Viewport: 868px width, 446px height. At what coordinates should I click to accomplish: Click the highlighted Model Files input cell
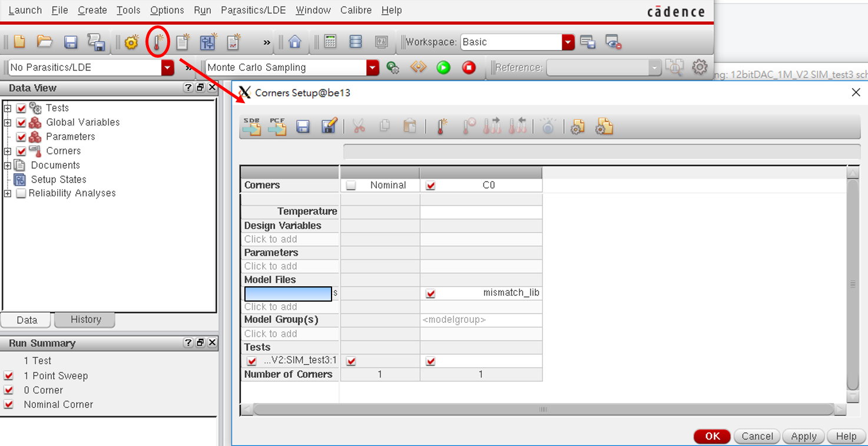coord(288,293)
